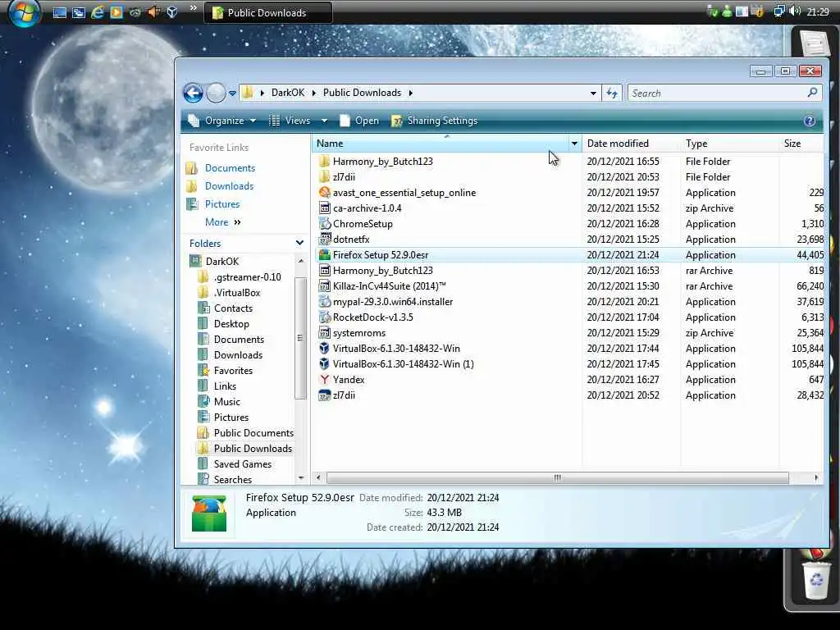Click the Forward navigation button

point(216,94)
